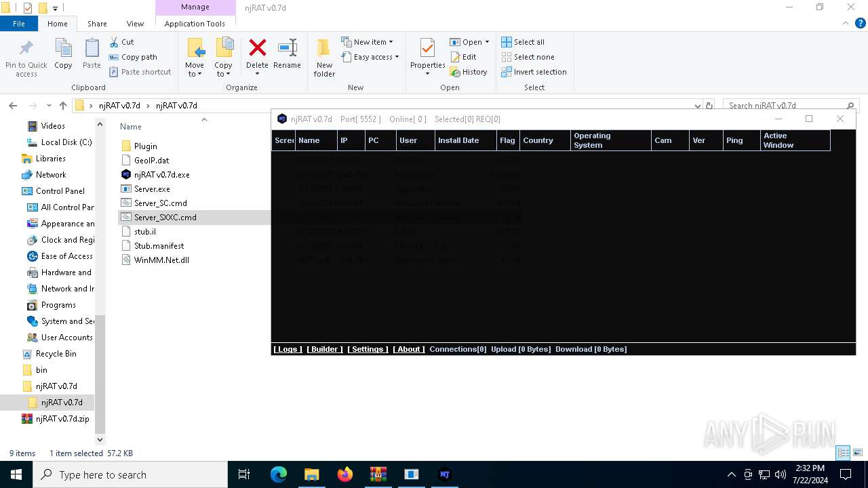Click the Logs link in njRAT
868x488 pixels.
tap(288, 349)
